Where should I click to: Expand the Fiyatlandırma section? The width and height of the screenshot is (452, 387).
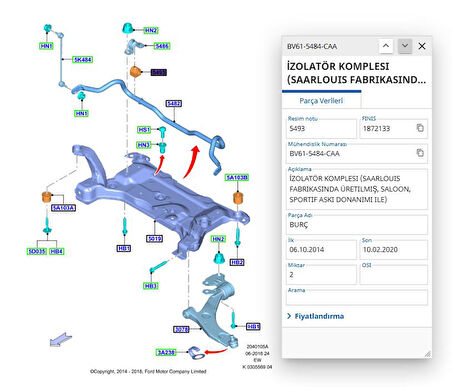pos(315,316)
